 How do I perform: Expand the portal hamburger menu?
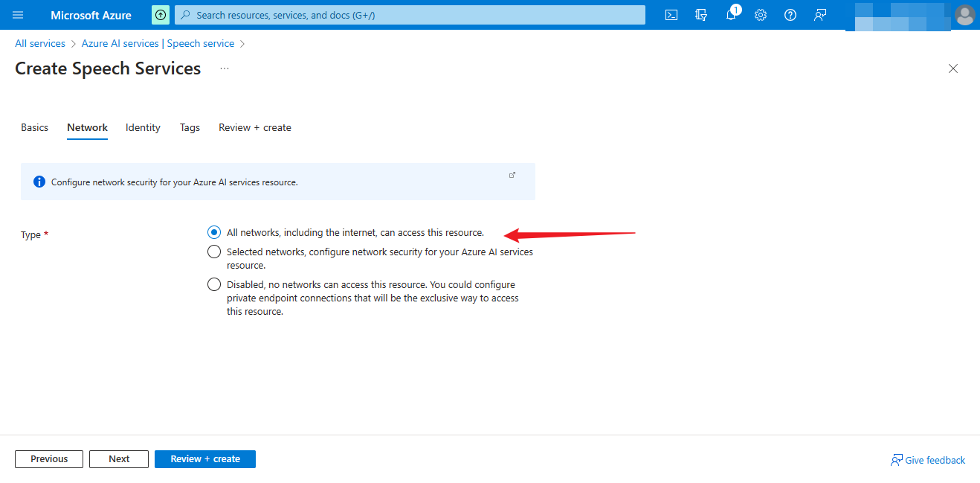pyautogui.click(x=18, y=15)
